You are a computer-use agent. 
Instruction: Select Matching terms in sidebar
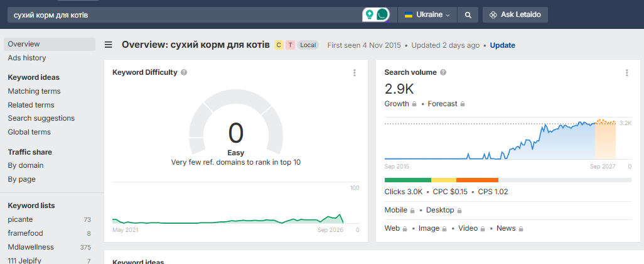[34, 91]
